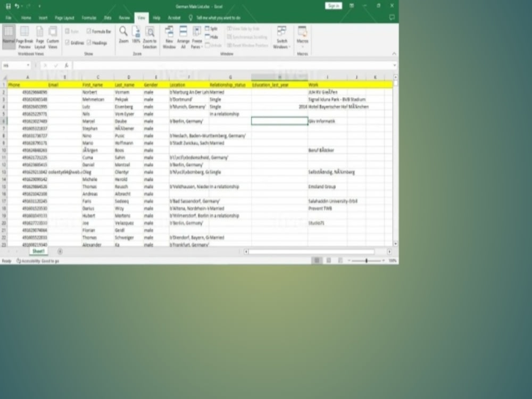The image size is (532, 399).
Task: Click Arrange All windows
Action: click(183, 37)
